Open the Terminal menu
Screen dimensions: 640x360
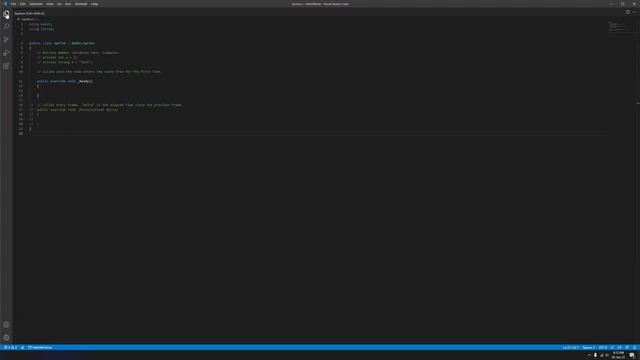pyautogui.click(x=81, y=4)
